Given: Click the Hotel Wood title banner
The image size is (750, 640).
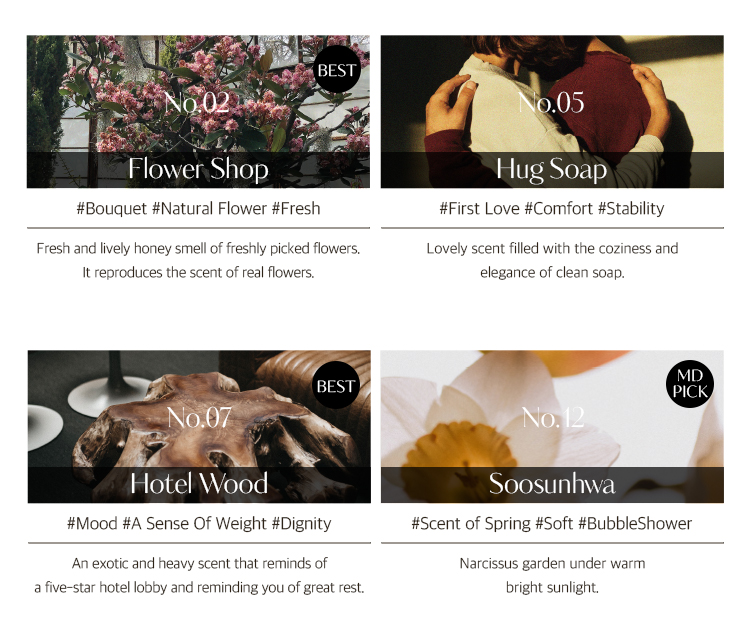Looking at the screenshot, I should coord(199,485).
